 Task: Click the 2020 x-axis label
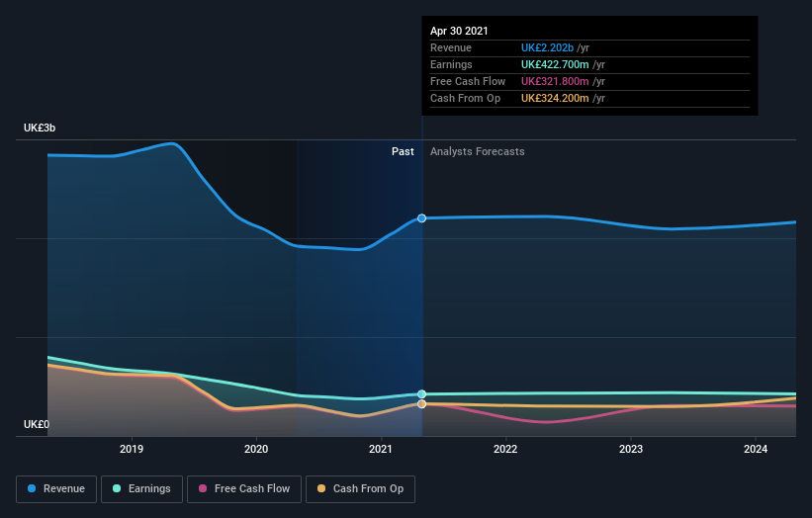256,449
